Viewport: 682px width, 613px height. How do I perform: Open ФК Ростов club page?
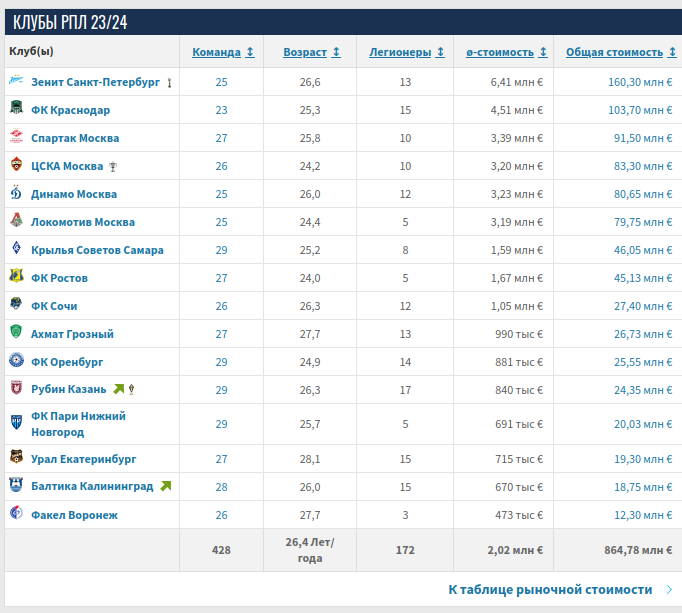tap(59, 278)
